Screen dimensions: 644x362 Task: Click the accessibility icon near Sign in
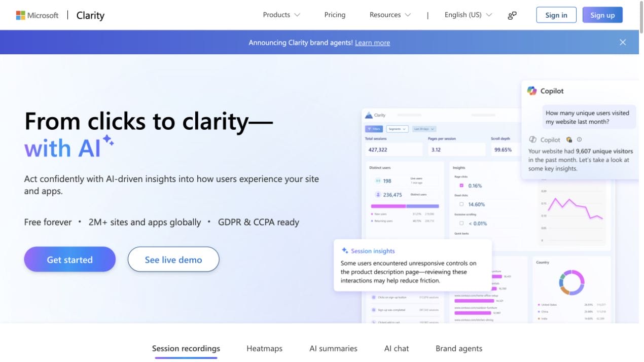pyautogui.click(x=512, y=15)
